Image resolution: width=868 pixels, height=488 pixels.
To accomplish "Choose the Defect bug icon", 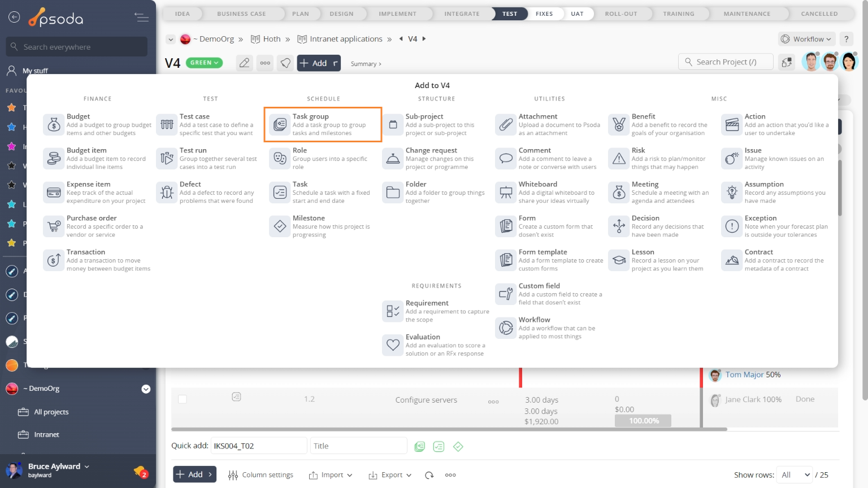I will click(x=167, y=193).
